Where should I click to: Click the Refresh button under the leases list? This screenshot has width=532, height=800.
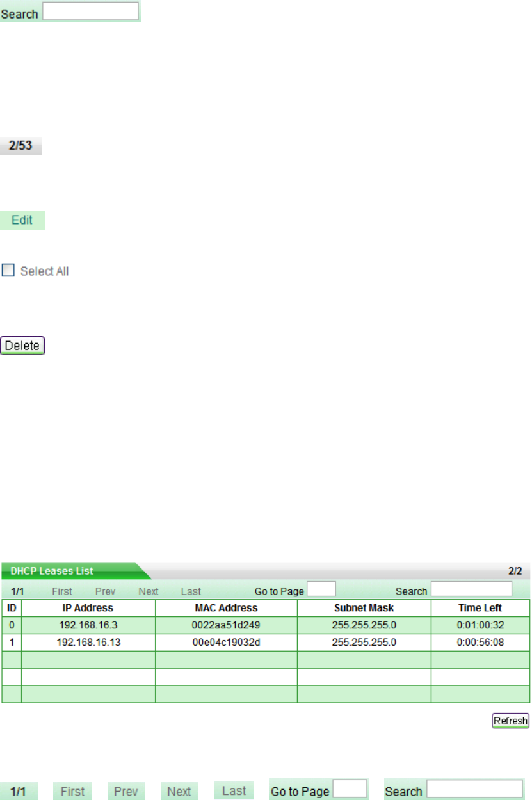510,721
